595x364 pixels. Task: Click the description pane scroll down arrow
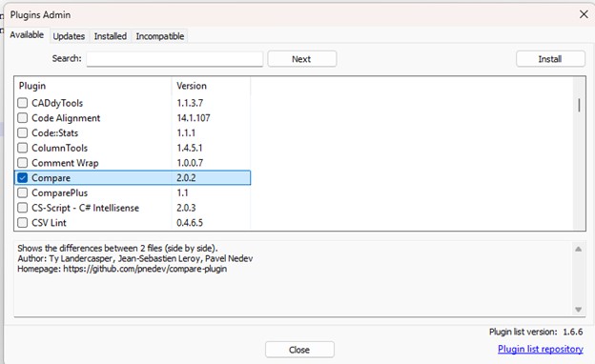(x=578, y=310)
